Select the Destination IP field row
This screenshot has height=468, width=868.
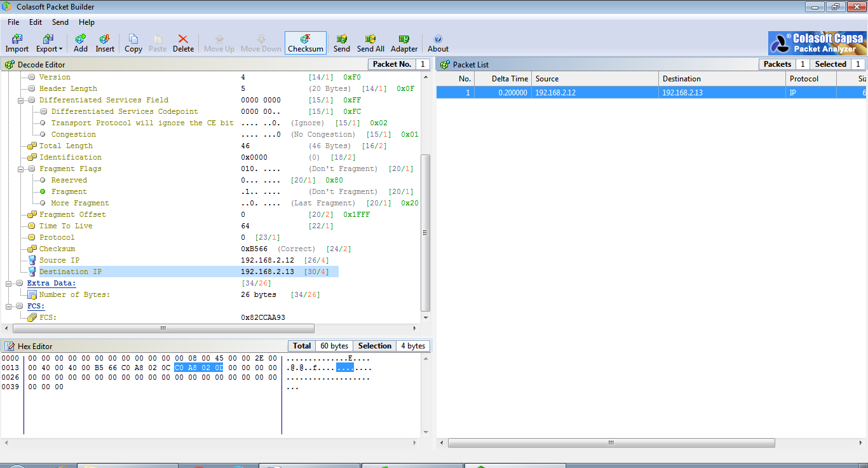(x=70, y=272)
